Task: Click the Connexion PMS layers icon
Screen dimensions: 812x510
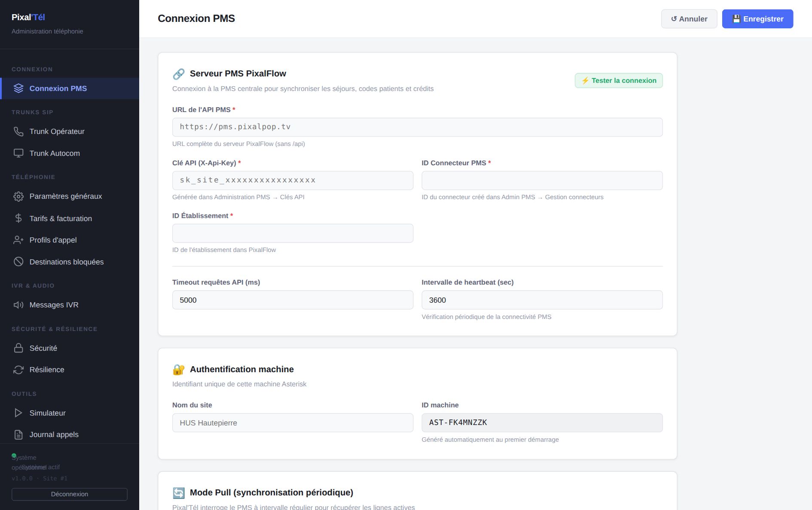Action: (x=18, y=88)
